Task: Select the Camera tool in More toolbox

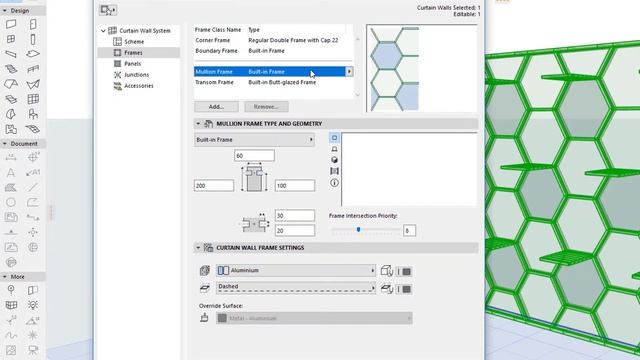Action: point(33,350)
